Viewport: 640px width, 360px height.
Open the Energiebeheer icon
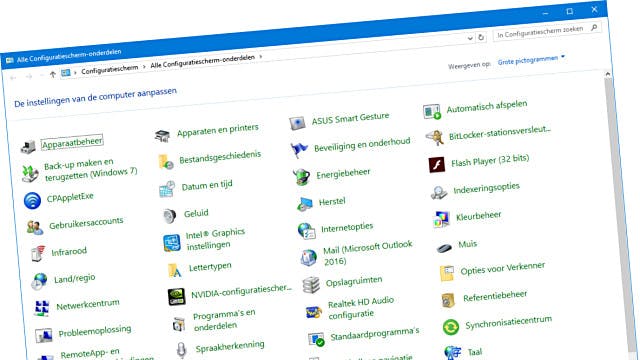coord(302,177)
